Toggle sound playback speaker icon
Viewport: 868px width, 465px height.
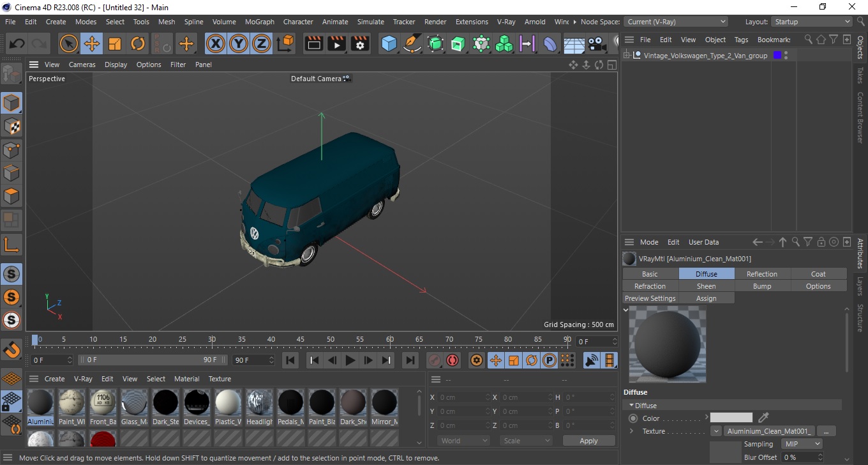coord(592,360)
